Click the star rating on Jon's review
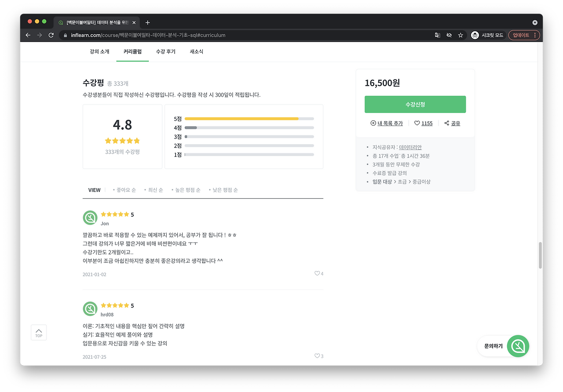The image size is (563, 392). [115, 214]
